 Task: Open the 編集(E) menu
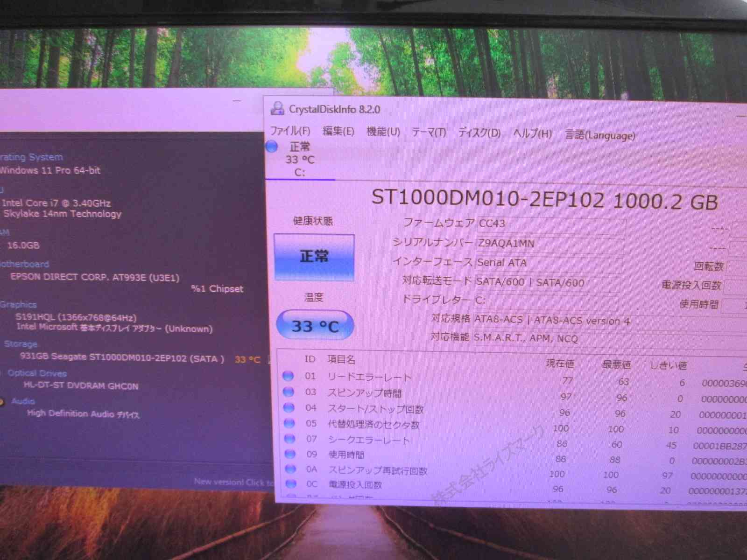[x=338, y=132]
